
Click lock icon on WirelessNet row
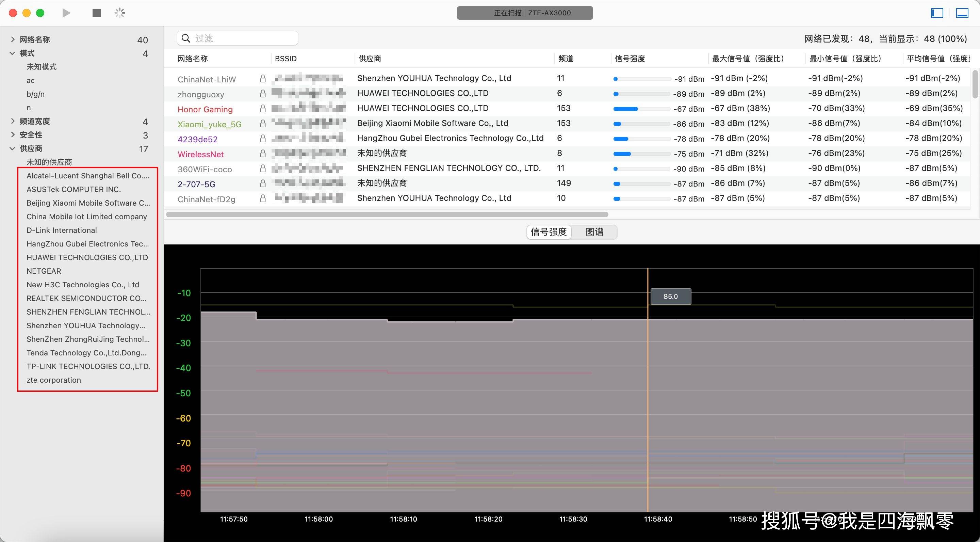262,154
